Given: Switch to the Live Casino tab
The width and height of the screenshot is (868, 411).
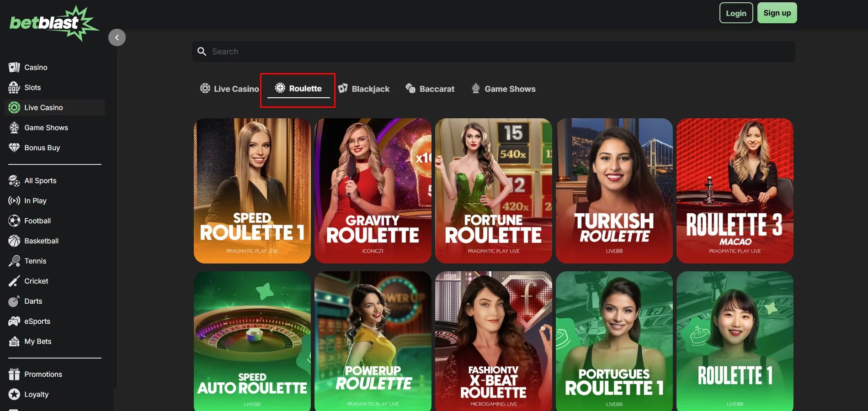Looking at the screenshot, I should 229,89.
